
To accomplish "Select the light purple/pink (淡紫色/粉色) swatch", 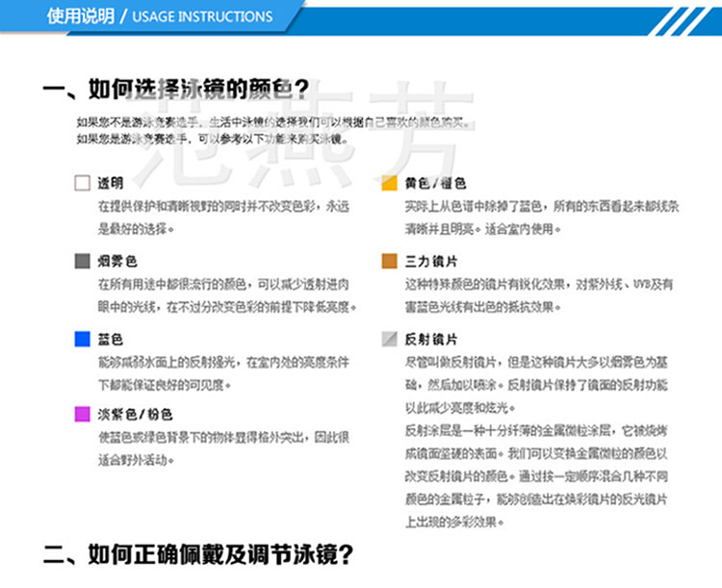I will tap(83, 414).
